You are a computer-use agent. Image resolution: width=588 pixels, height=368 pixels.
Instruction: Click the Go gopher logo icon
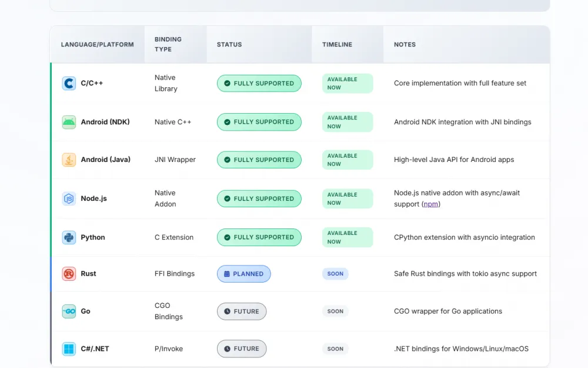coord(69,311)
